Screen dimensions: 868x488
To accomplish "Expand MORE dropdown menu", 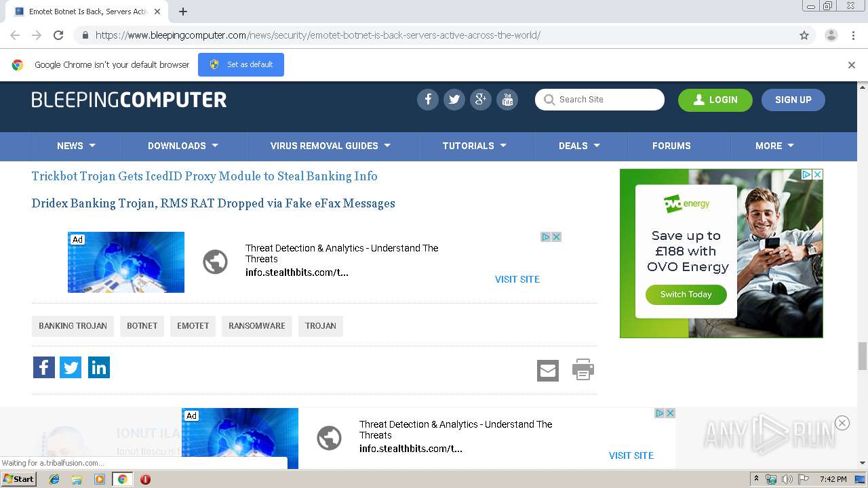I will point(775,146).
